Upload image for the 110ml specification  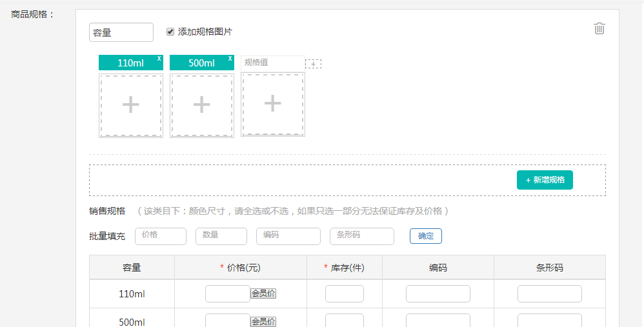pyautogui.click(x=130, y=104)
